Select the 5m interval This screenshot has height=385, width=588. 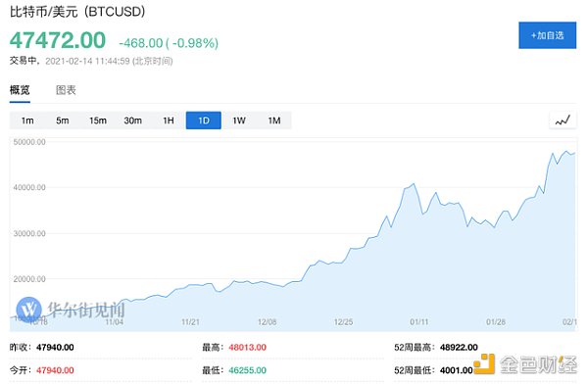(x=63, y=120)
